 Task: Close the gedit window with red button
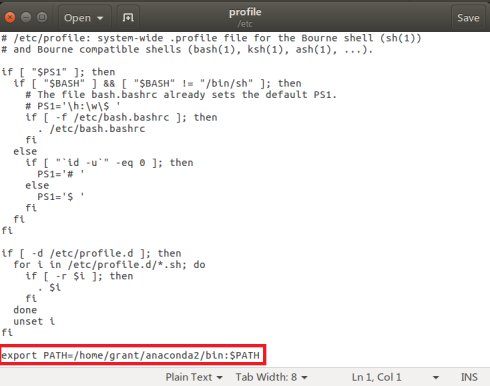click(x=10, y=17)
